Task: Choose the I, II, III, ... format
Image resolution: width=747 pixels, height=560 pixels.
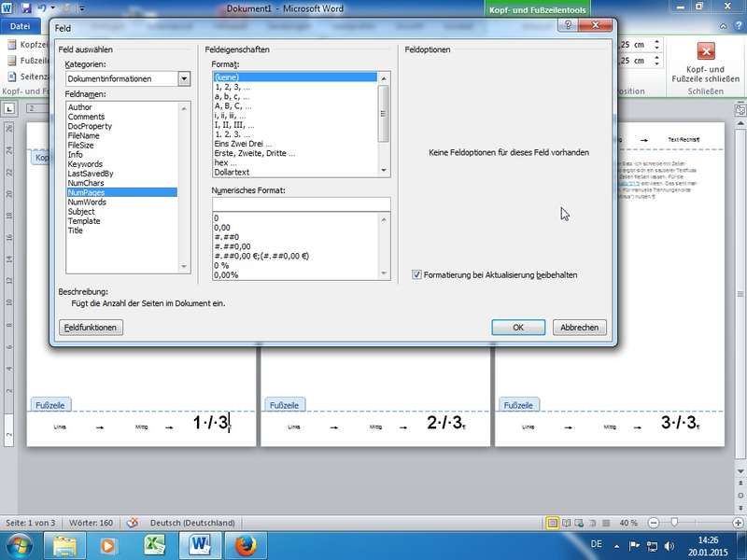Action: (x=295, y=125)
